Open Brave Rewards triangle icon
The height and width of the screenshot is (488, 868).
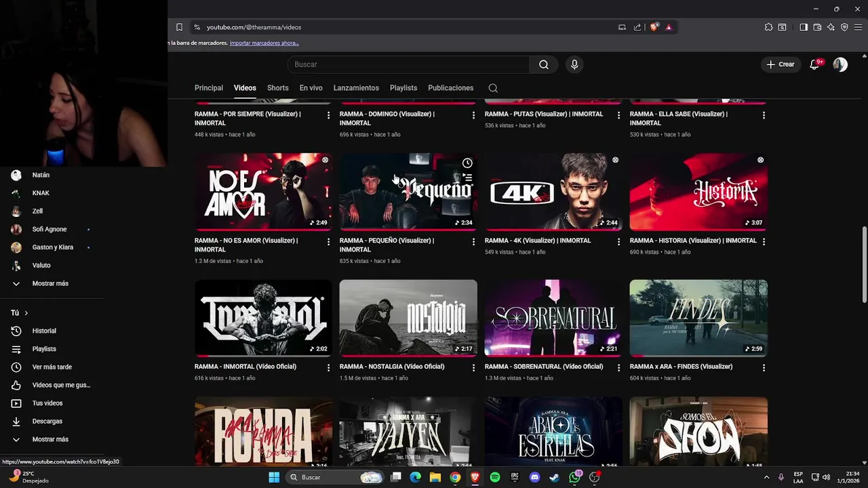(x=669, y=27)
